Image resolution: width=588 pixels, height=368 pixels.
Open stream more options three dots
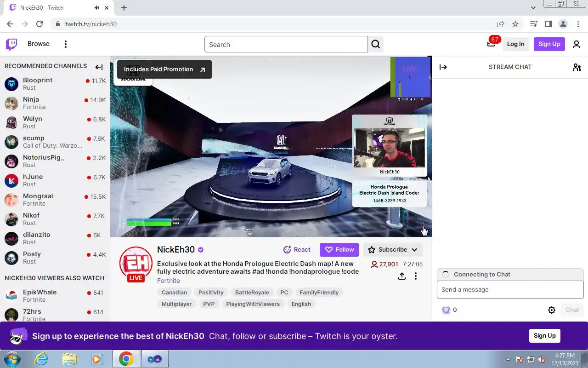416,276
